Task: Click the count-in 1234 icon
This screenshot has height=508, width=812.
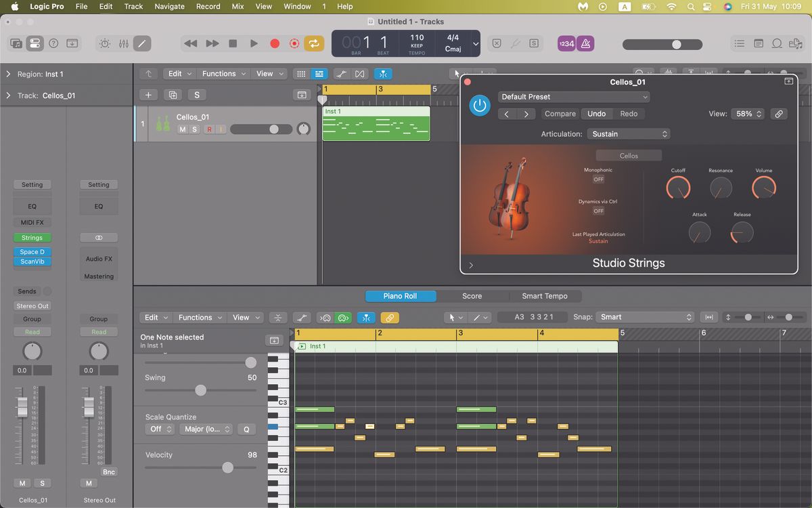Action: point(566,43)
